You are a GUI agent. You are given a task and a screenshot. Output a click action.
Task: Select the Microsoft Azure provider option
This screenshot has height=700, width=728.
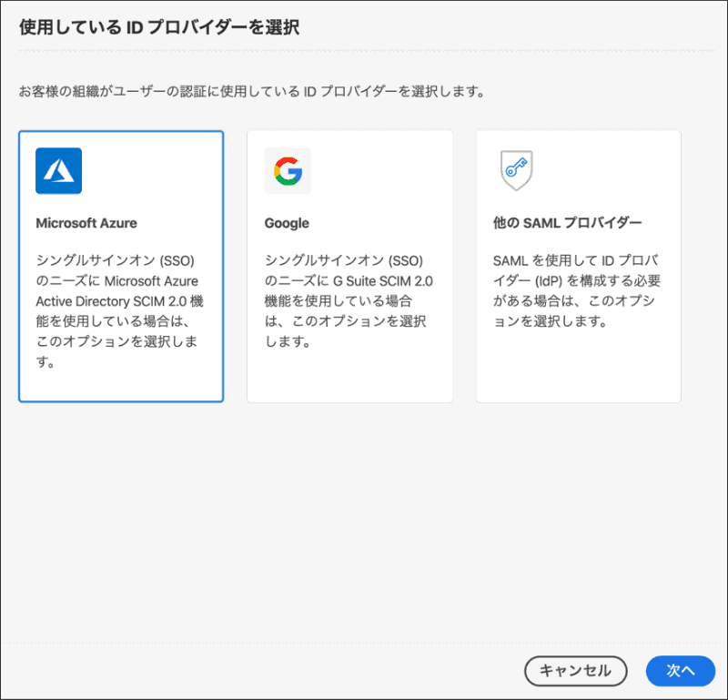tap(121, 266)
